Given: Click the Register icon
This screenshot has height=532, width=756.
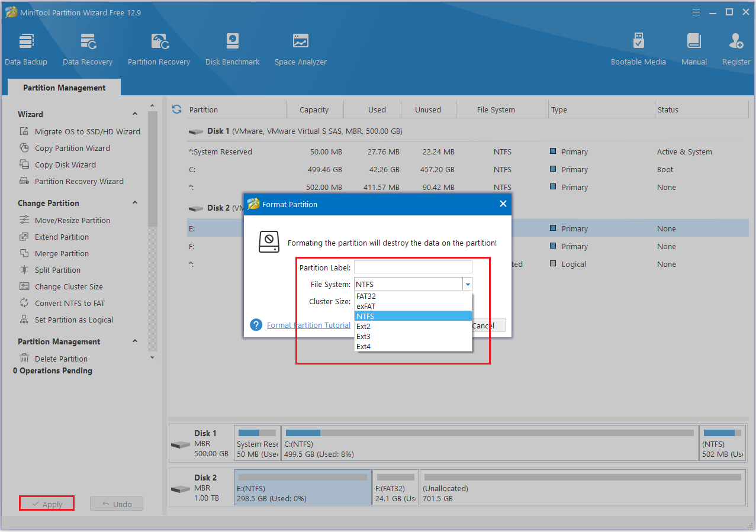Looking at the screenshot, I should coord(736,47).
